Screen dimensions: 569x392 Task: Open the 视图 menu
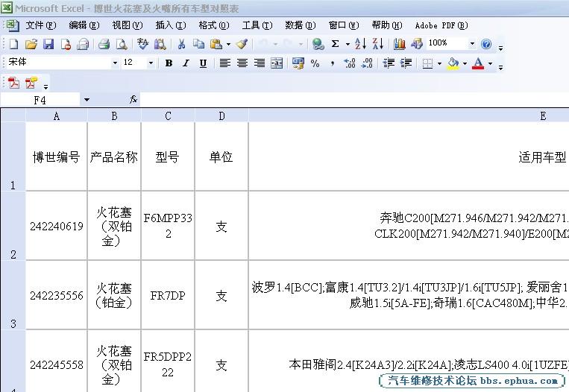point(128,25)
